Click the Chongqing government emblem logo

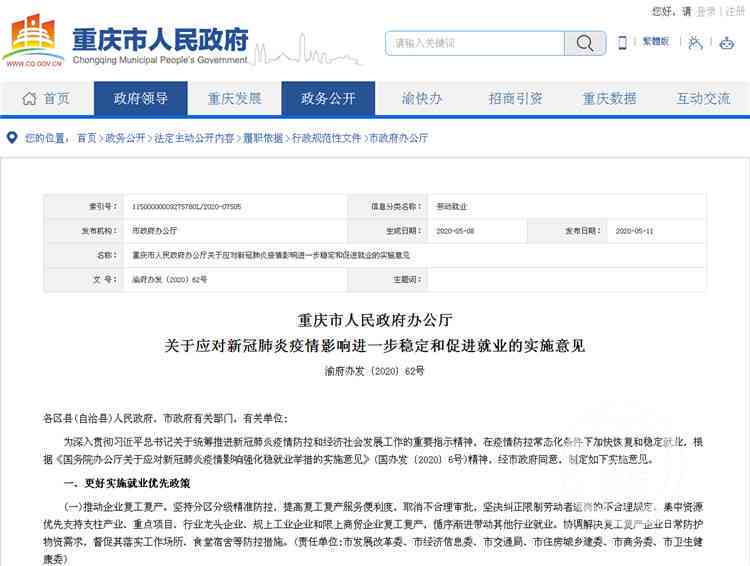pos(33,40)
